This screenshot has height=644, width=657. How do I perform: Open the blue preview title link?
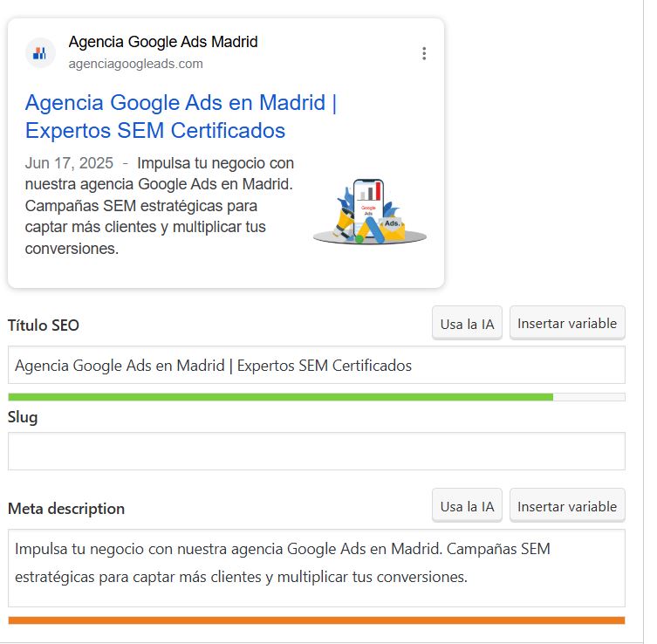coord(181,116)
